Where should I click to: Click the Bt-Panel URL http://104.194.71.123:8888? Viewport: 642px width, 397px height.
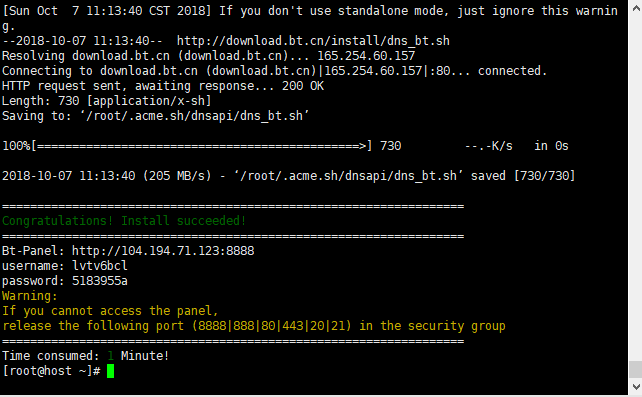click(x=163, y=250)
